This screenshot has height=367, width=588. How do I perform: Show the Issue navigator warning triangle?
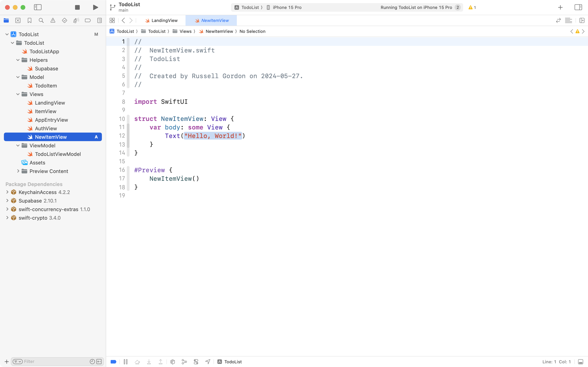point(53,20)
